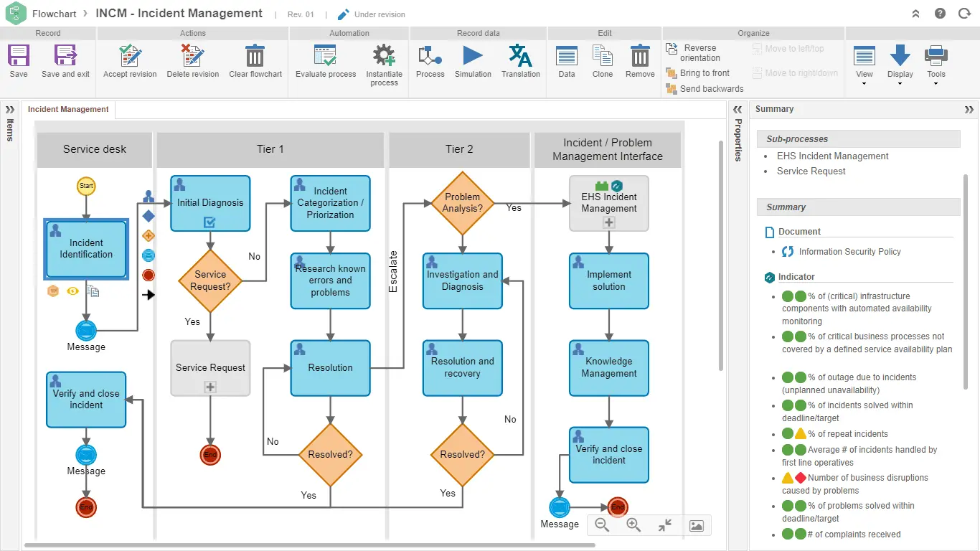Screen dimensions: 980x551
Task: Zoom in the flowchart canvas
Action: [x=633, y=525]
